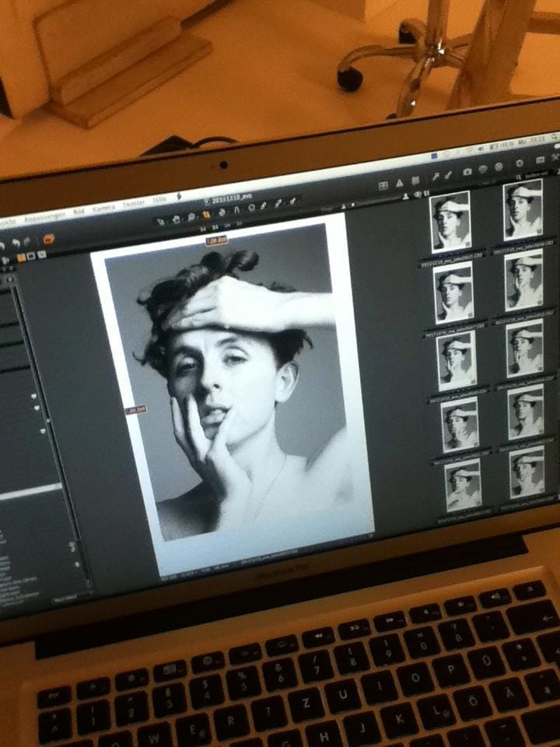Open the Hilfe menu
The width and height of the screenshot is (560, 747).
[159, 200]
